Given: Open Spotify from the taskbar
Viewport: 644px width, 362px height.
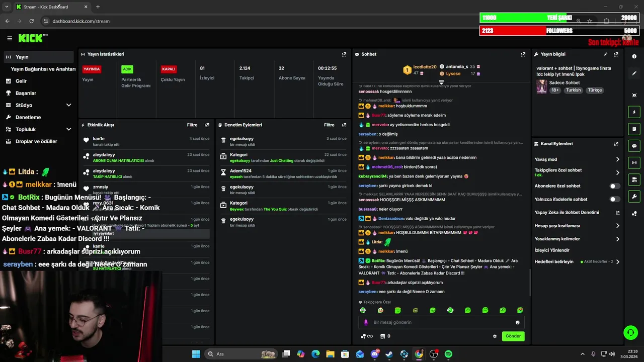Looking at the screenshot, I should click(448, 354).
